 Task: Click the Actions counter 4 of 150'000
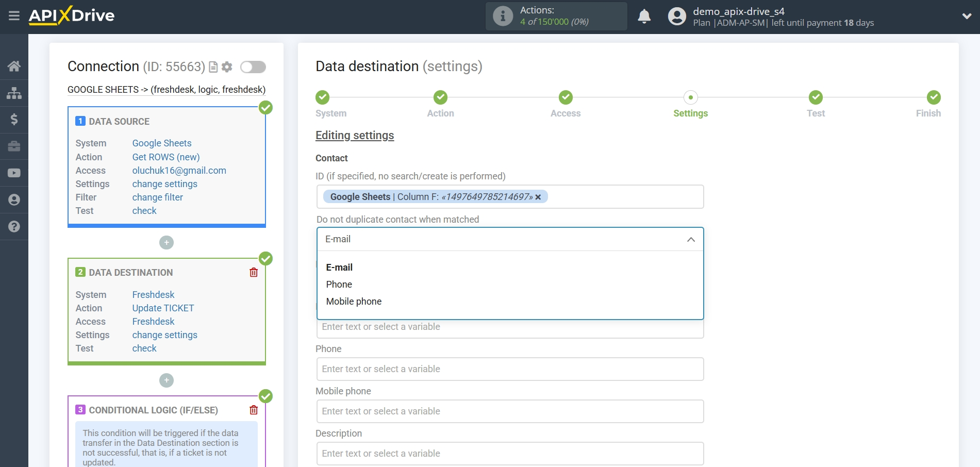[x=554, y=22]
